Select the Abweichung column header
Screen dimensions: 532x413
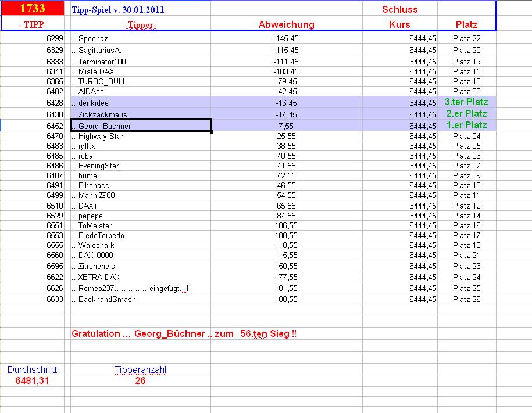(287, 24)
